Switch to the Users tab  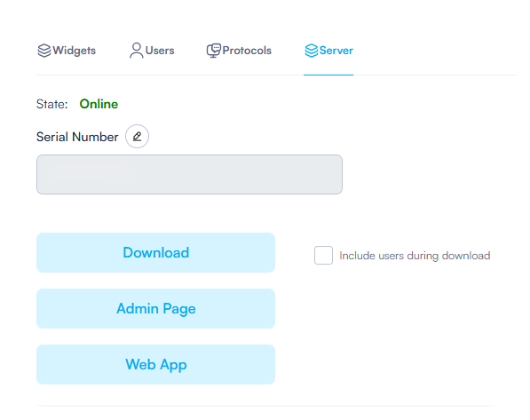pos(152,51)
